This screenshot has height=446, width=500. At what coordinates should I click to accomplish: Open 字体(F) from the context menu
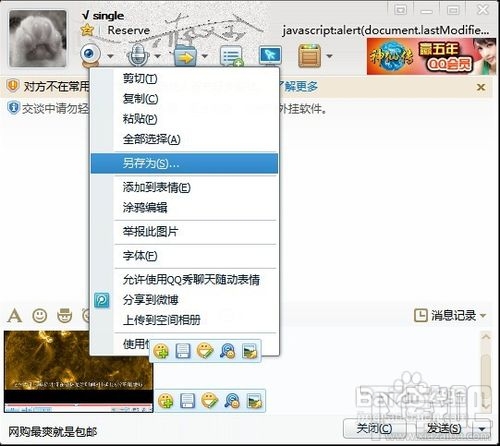point(184,256)
